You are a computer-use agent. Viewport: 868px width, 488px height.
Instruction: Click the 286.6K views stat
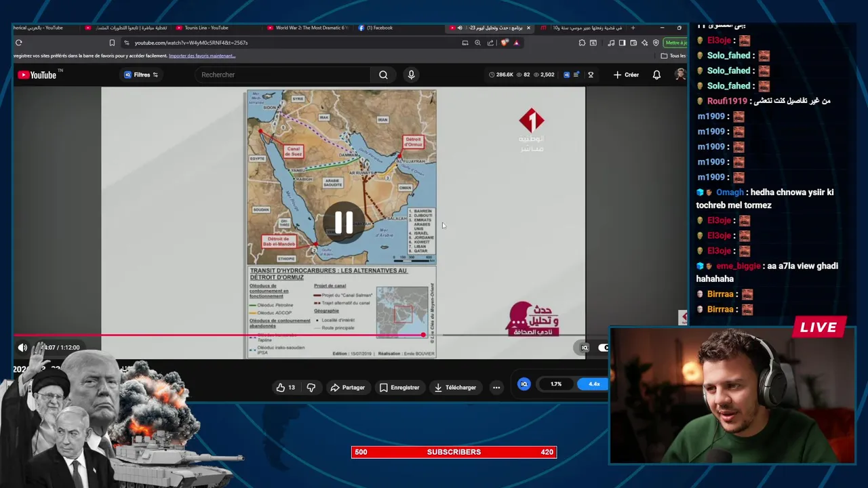click(x=501, y=75)
